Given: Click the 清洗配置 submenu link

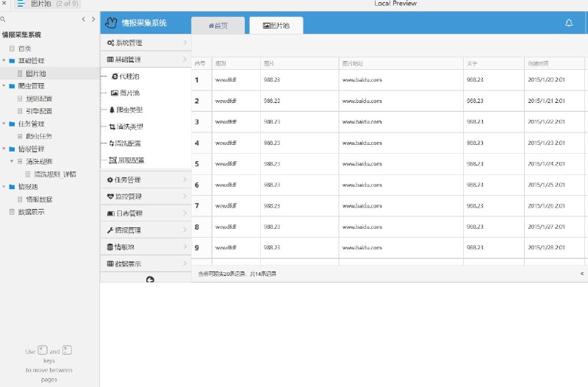Looking at the screenshot, I should (128, 143).
